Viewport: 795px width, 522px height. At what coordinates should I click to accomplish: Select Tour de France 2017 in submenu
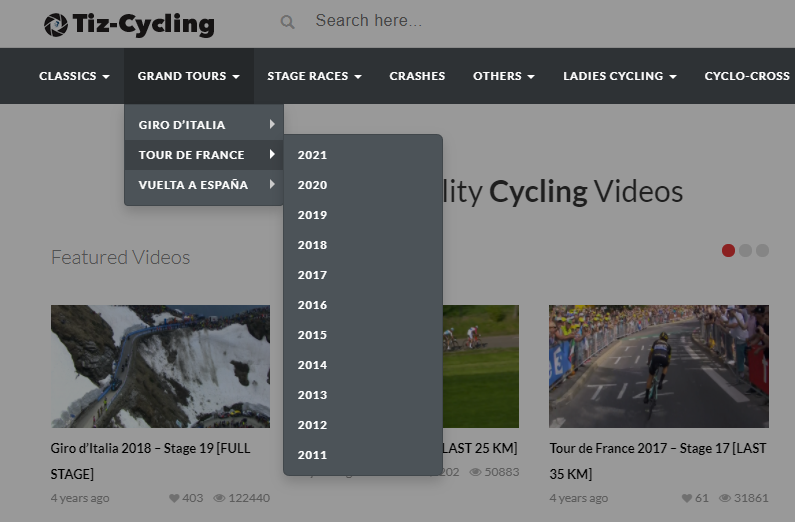(x=363, y=275)
